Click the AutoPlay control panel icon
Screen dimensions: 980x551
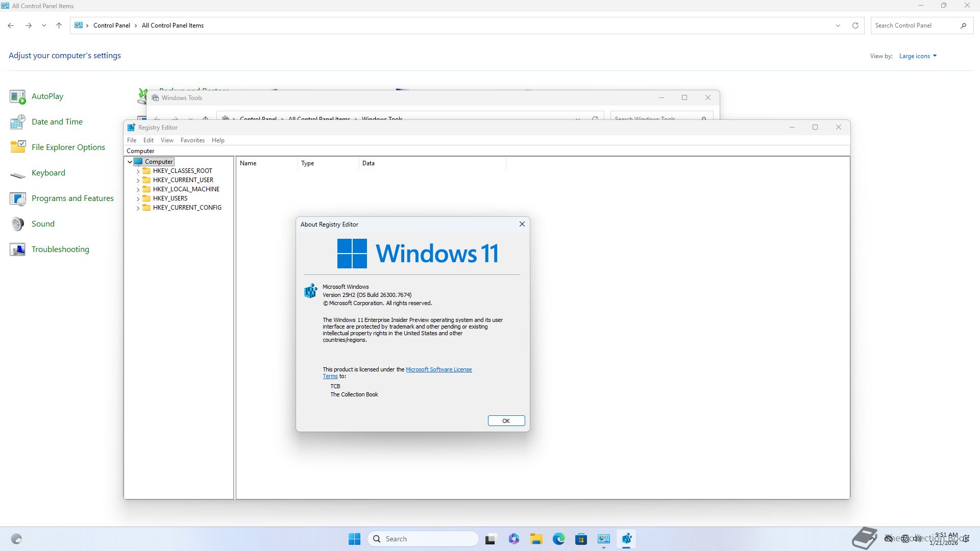coord(18,96)
